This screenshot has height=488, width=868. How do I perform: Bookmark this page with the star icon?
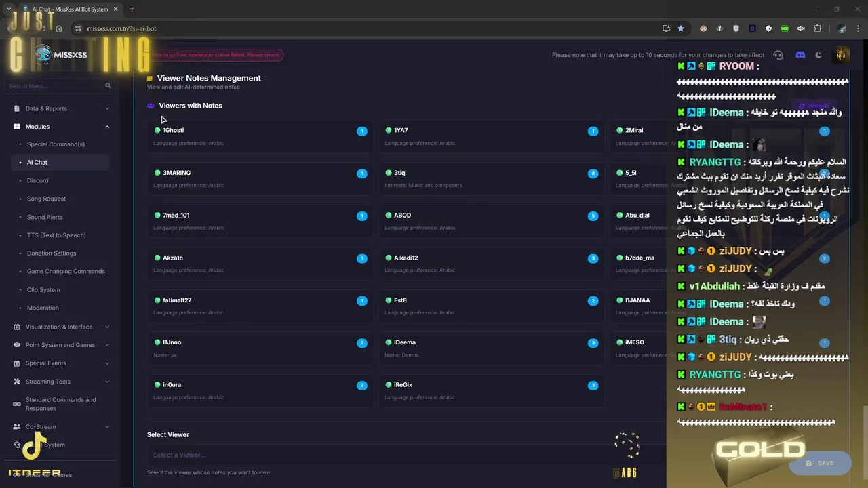click(x=681, y=28)
